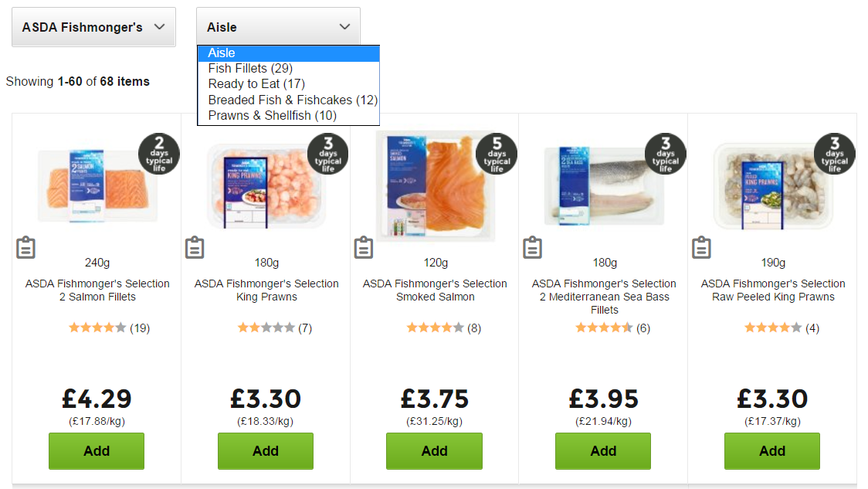Add ASDA Fishmonger's Selection King Prawns to basket
Image resolution: width=868 pixels, height=489 pixels.
(265, 451)
